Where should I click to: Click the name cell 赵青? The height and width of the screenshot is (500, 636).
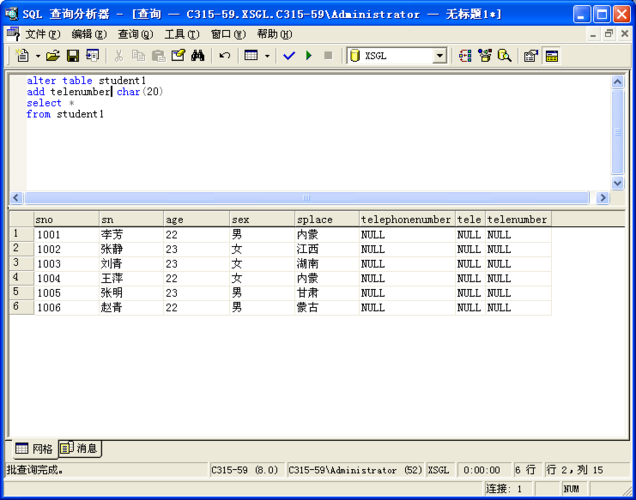coord(131,307)
